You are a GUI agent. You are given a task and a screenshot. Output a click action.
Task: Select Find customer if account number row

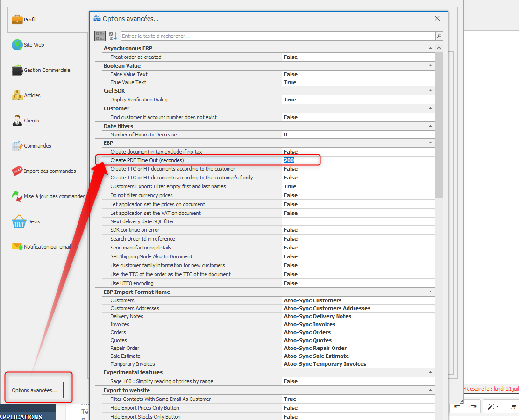269,117
